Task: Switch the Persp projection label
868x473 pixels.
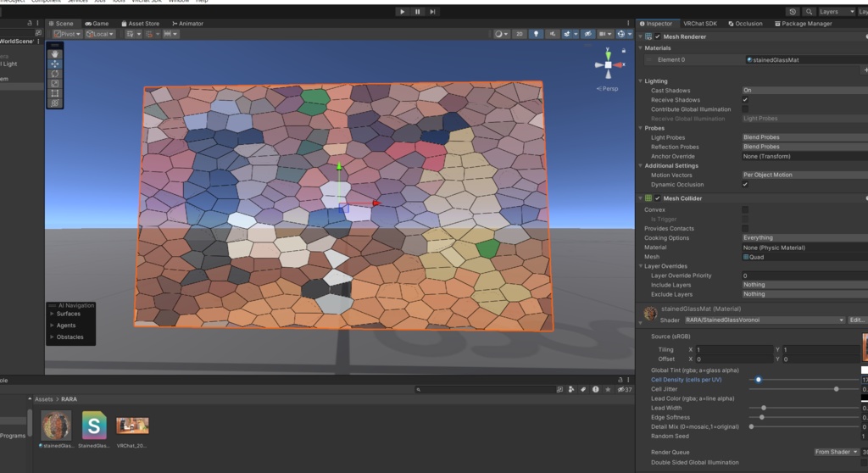Action: (608, 89)
